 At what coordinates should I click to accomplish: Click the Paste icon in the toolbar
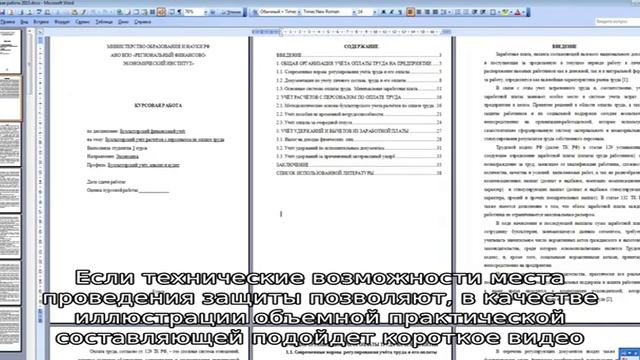[x=75, y=12]
